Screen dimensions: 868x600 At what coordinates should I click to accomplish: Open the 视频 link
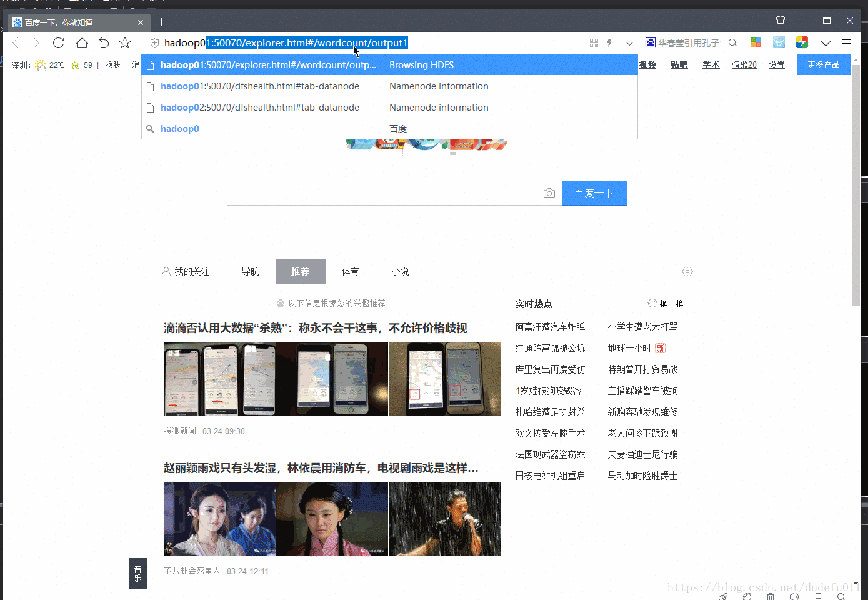click(x=647, y=64)
